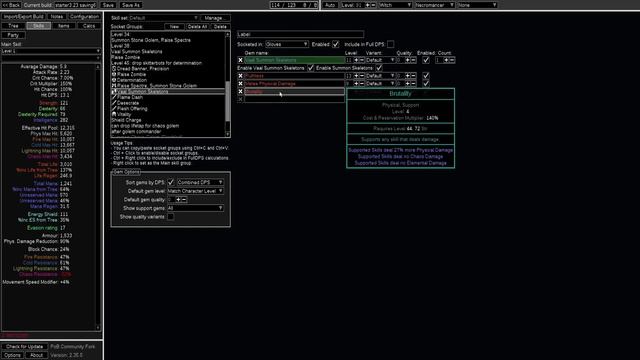Remove the Vaal Summon Skeletons gem with X
This screenshot has height=360, width=640.
[x=240, y=60]
